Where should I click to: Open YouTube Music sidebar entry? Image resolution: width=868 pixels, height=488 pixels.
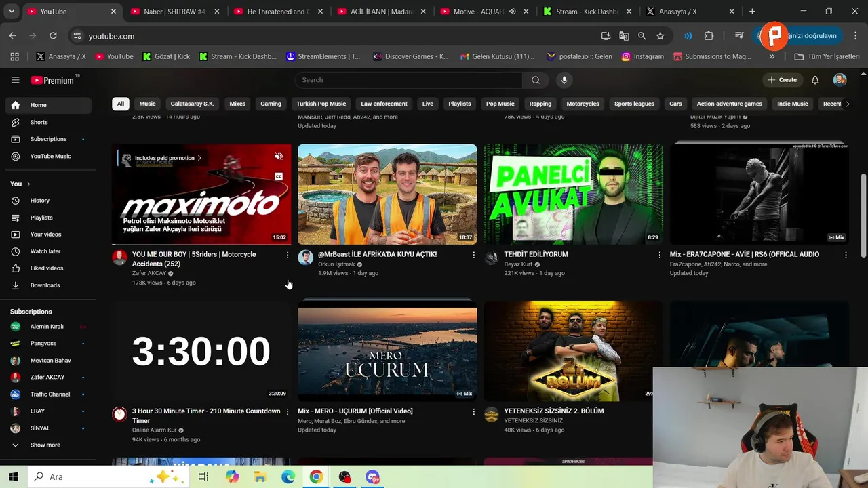47,156
